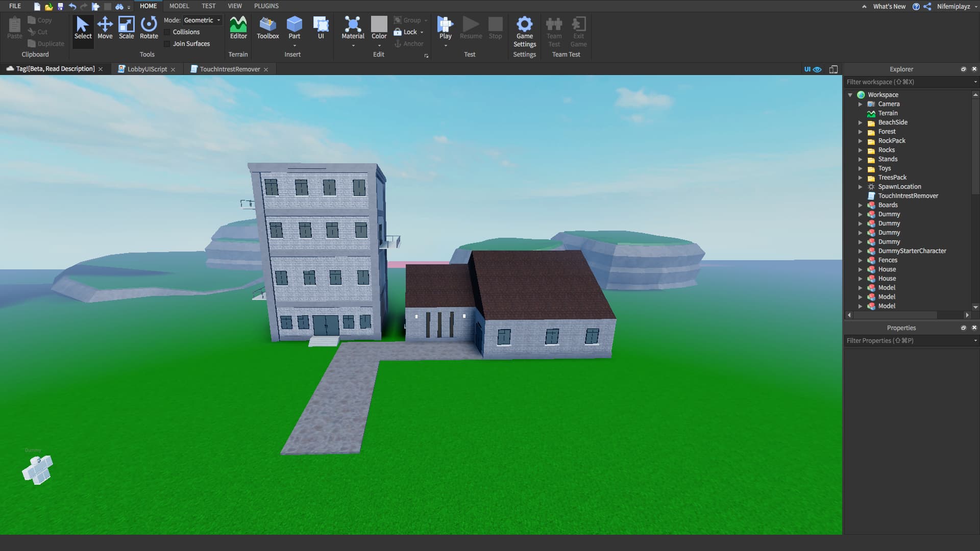The image size is (980, 551).
Task: Open Game Settings
Action: click(525, 31)
